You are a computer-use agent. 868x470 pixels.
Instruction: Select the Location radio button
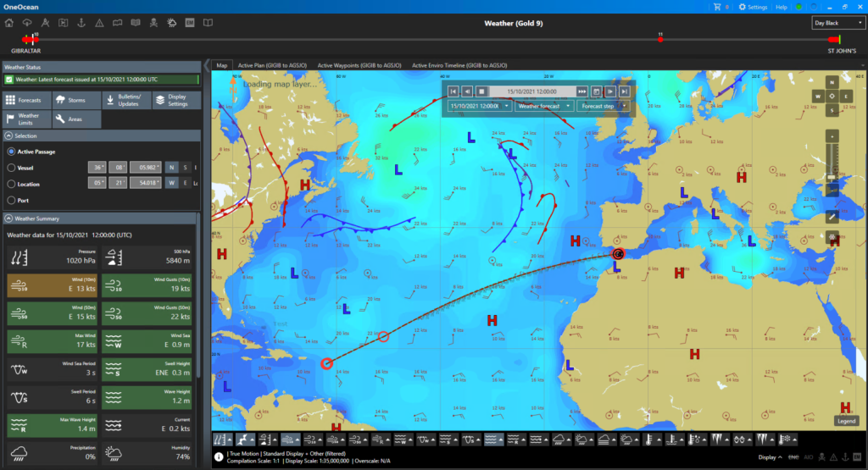[x=11, y=184]
